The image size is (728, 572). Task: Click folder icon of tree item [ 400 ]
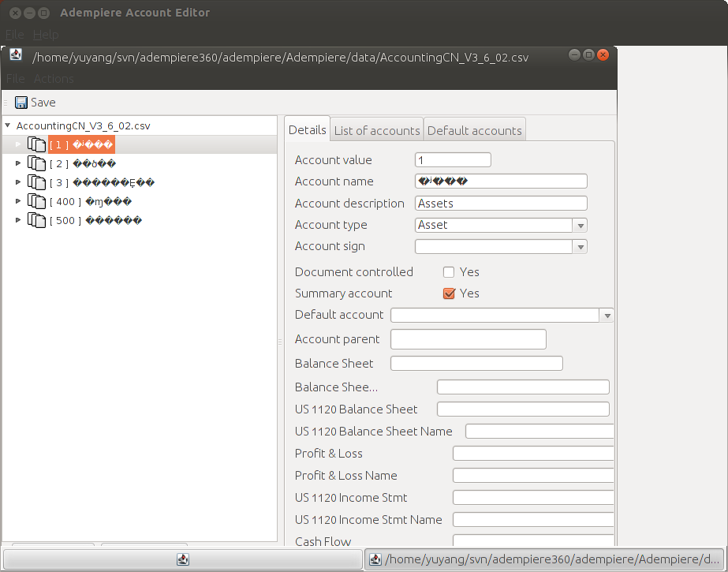click(37, 201)
